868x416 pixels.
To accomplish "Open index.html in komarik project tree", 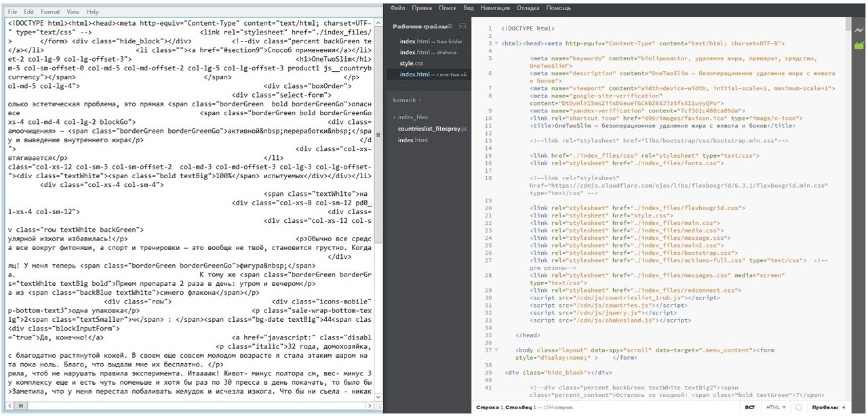I will [412, 140].
